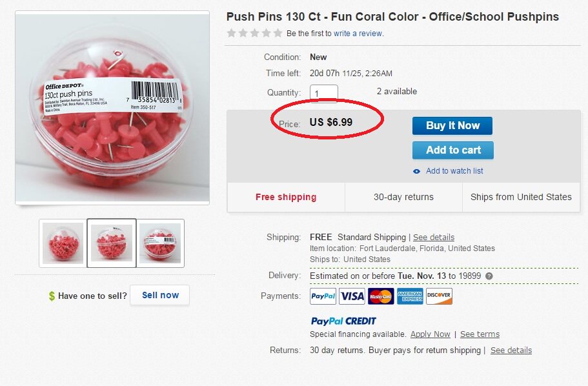Open shipping See details link
Screen dimensions: 588x386
434,237
